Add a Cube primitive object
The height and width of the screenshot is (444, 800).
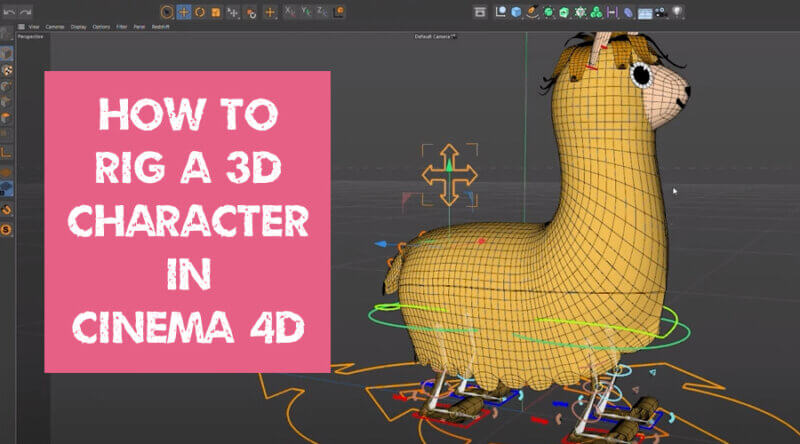click(516, 12)
